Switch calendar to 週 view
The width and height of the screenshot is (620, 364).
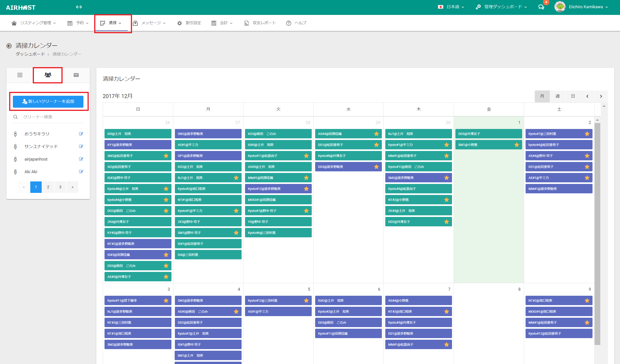(557, 96)
